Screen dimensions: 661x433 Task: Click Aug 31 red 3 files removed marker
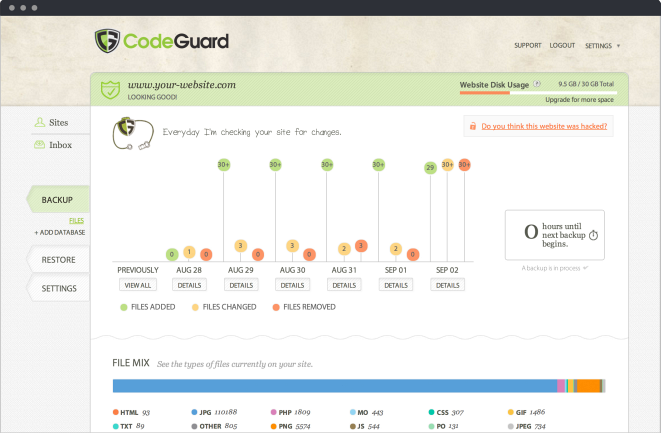click(361, 245)
